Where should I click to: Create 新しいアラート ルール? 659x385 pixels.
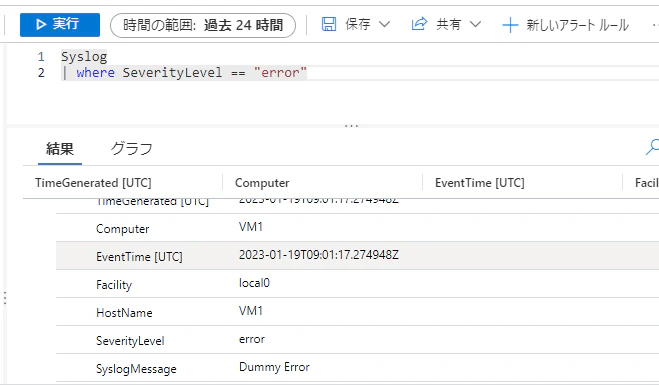tap(577, 25)
